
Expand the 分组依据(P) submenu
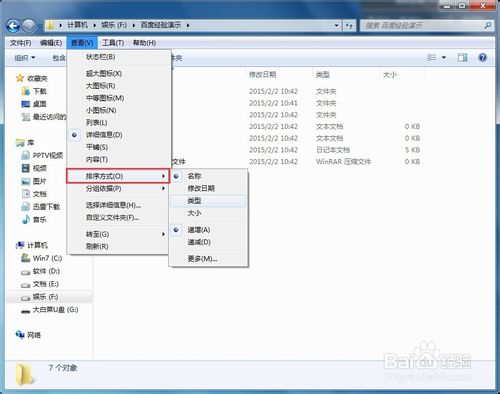(x=119, y=189)
